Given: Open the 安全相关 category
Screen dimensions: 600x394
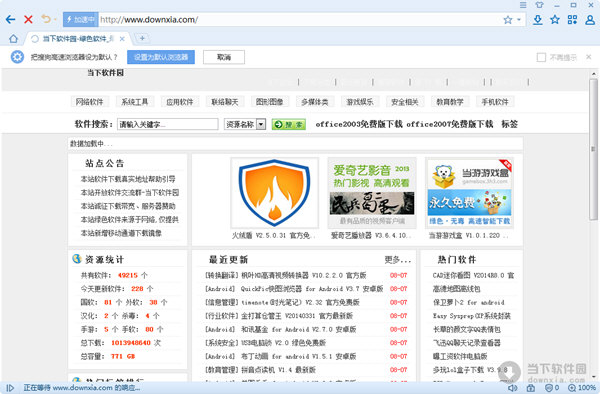Looking at the screenshot, I should [405, 102].
